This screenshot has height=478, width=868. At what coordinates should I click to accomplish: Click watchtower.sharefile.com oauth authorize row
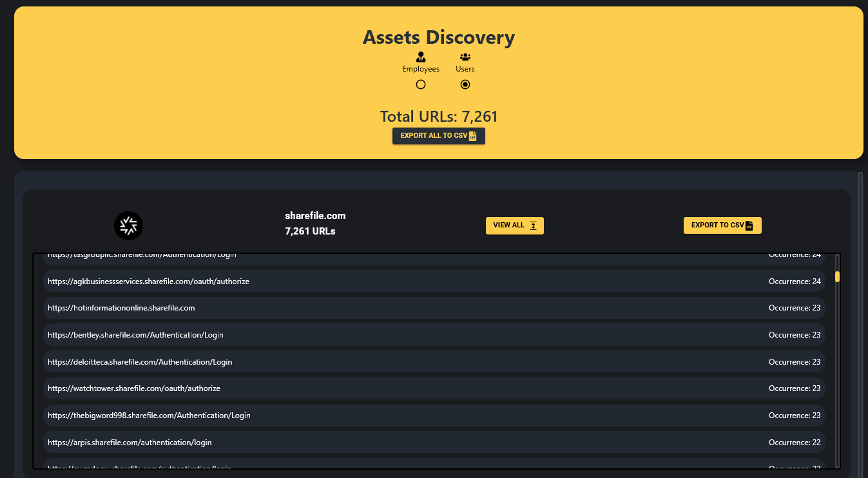point(134,388)
